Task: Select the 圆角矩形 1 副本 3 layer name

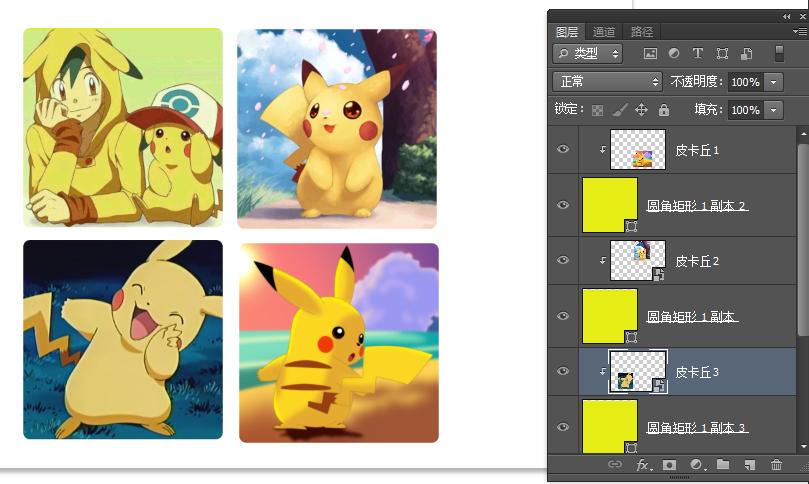Action: (x=697, y=428)
